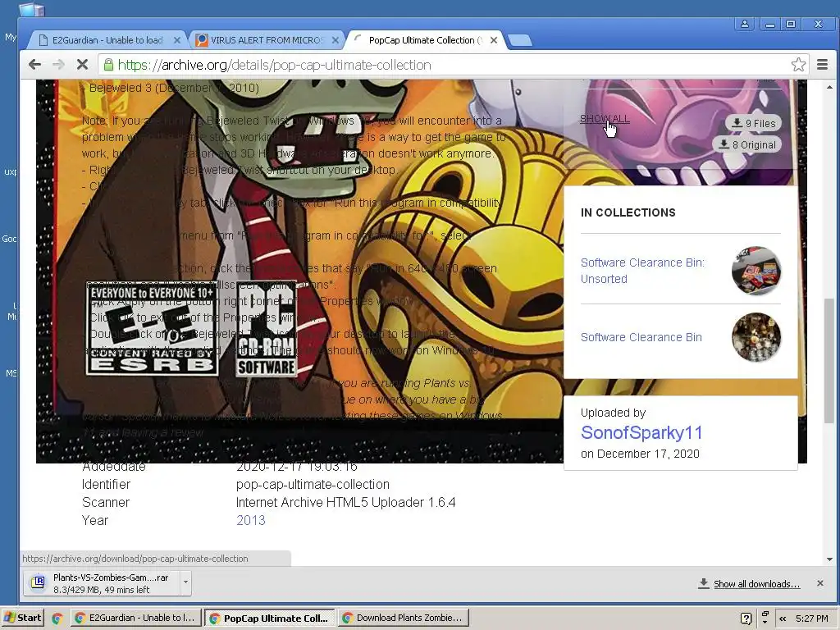Switch to the E2Guardian tab
The image size is (840, 630).
coord(107,40)
